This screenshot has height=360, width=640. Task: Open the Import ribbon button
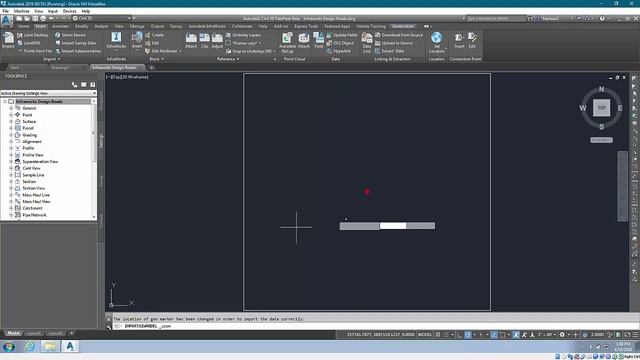[8, 40]
